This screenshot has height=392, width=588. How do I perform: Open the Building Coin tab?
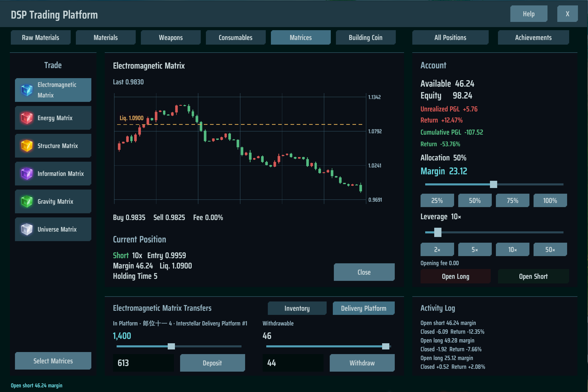pyautogui.click(x=366, y=37)
